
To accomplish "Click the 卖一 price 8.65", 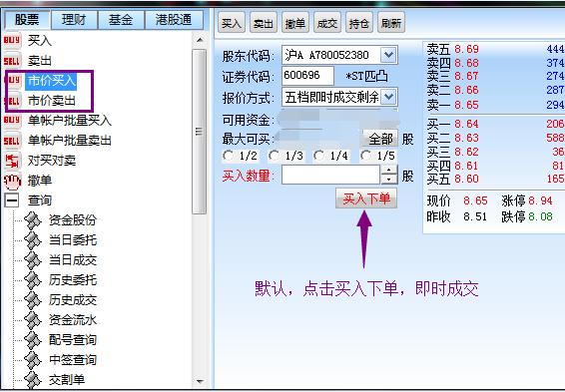I will [x=466, y=105].
